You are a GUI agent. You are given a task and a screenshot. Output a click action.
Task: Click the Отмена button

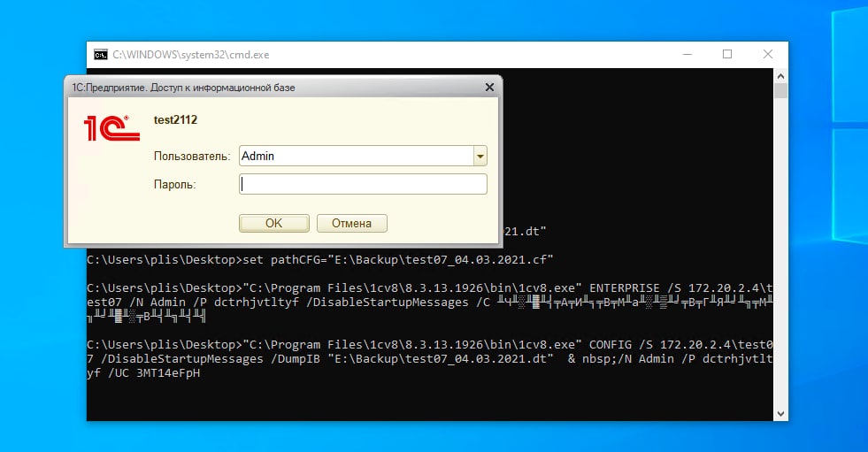click(351, 223)
